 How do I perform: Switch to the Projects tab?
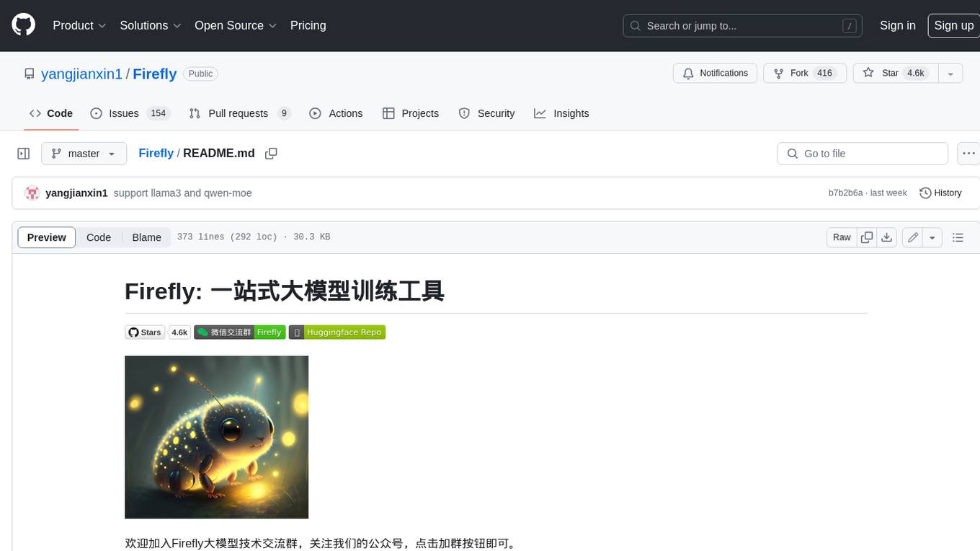click(411, 113)
